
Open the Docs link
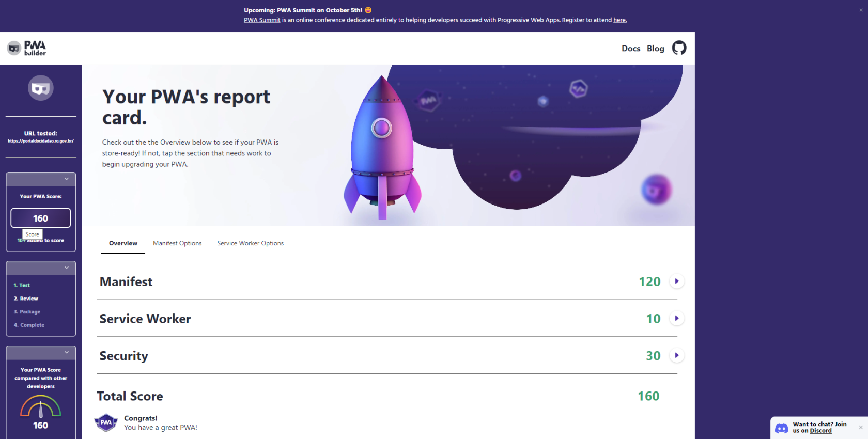(x=631, y=49)
